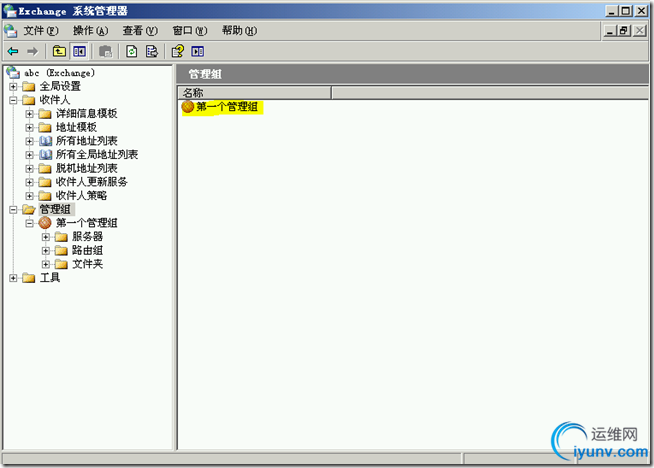Viewport: 654px width, 468px height.
Task: Expand the 详细信息模板 node
Action: pos(29,114)
